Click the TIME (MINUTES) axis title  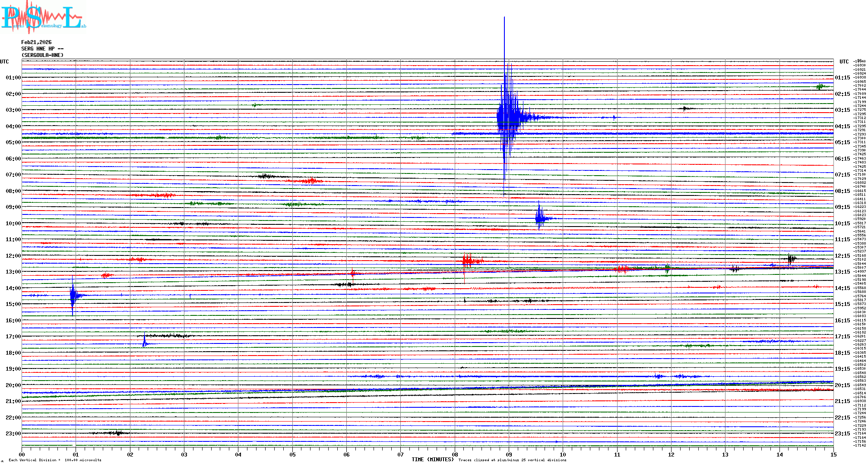pyautogui.click(x=432, y=460)
